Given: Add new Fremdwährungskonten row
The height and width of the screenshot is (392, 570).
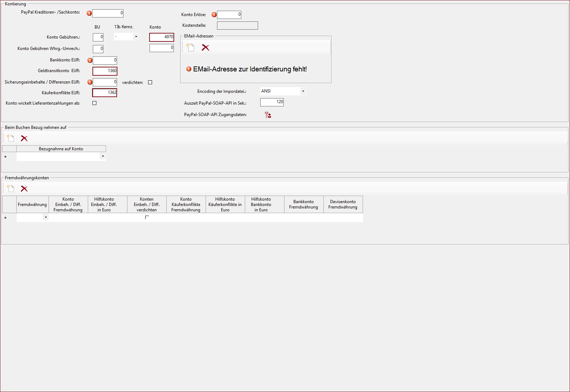Looking at the screenshot, I should tap(10, 189).
